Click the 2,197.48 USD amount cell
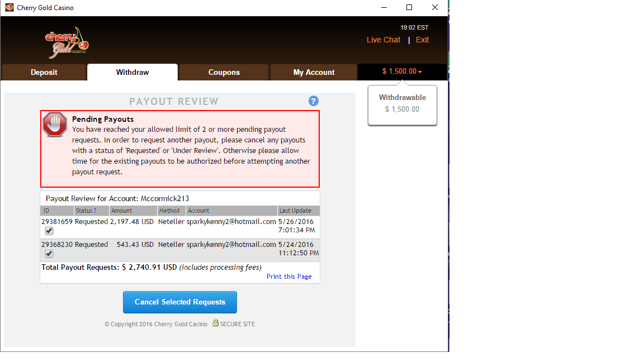Screen dimensions: 644x362 pos(132,222)
